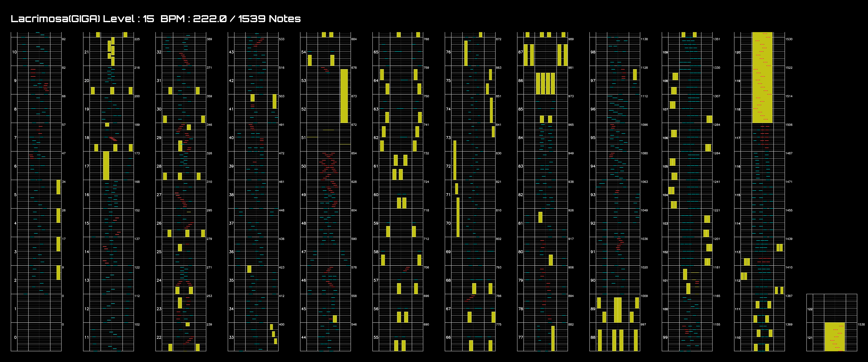
Task: Select measure number label 121
Action: click(x=810, y=338)
